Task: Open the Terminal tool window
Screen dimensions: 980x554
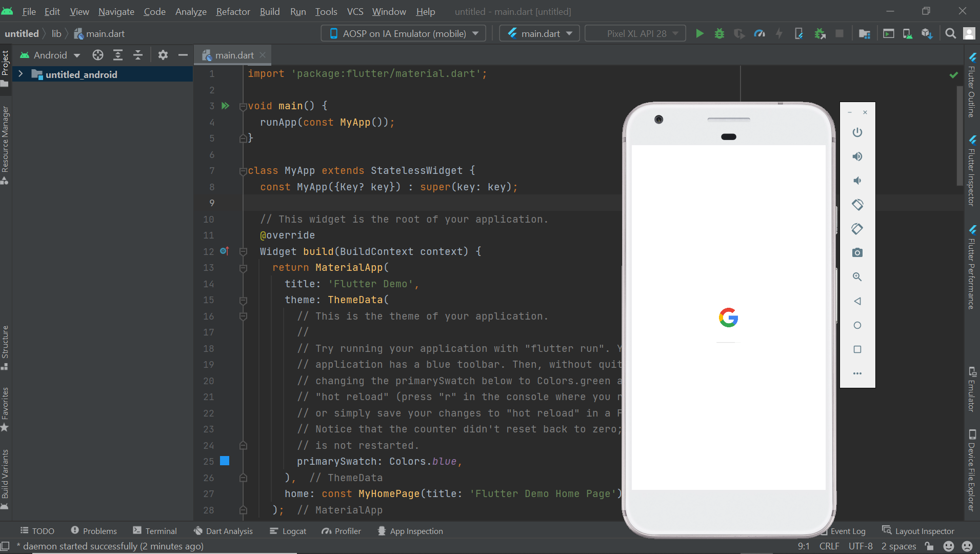Action: pyautogui.click(x=155, y=531)
